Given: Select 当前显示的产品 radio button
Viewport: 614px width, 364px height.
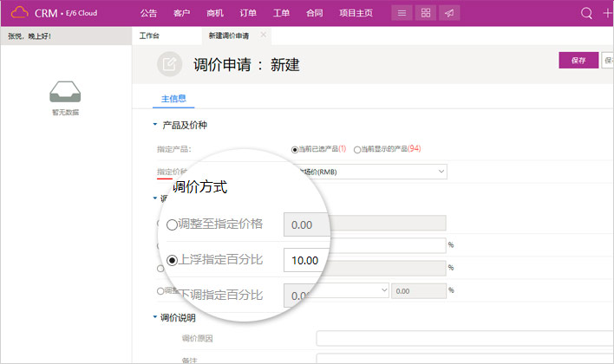Looking at the screenshot, I should pyautogui.click(x=357, y=149).
